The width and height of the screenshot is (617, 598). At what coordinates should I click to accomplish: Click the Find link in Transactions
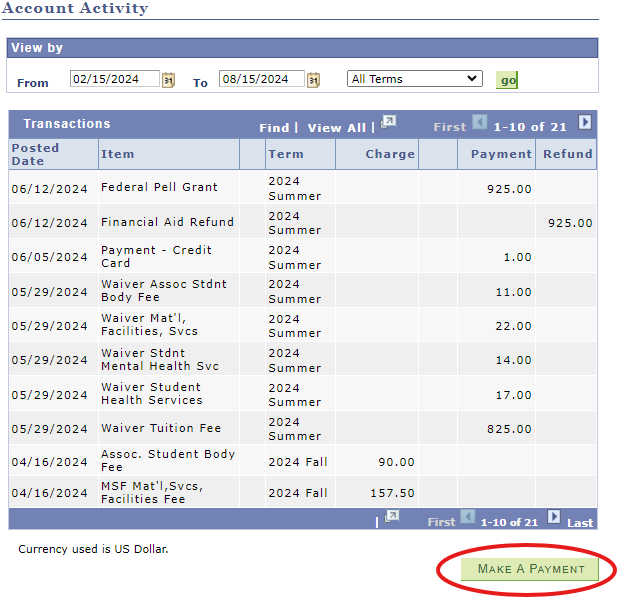[274, 128]
